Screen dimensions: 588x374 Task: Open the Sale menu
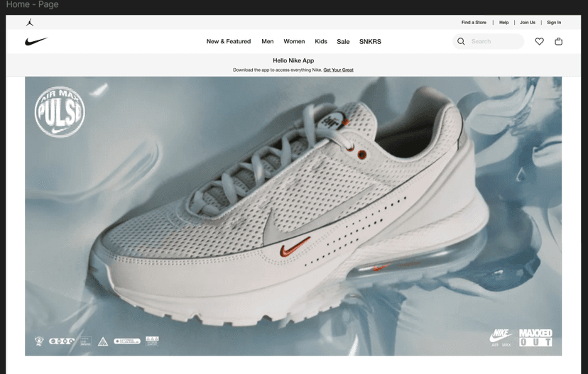coord(343,42)
